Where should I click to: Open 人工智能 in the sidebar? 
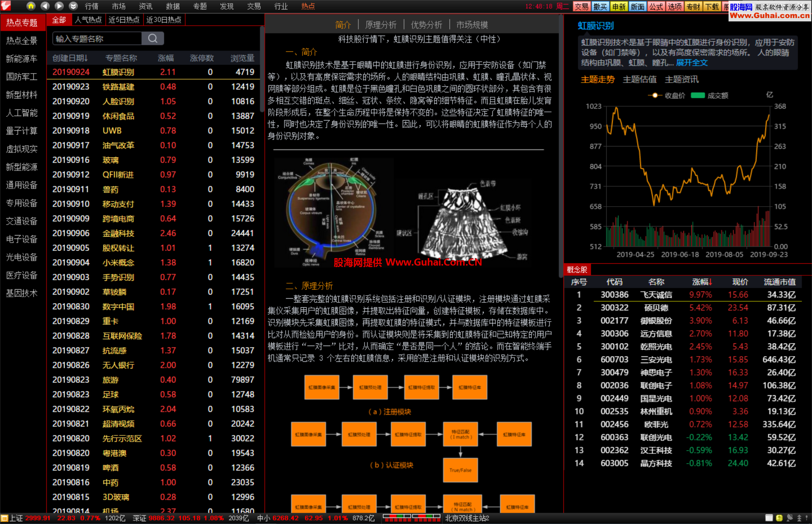pos(22,113)
